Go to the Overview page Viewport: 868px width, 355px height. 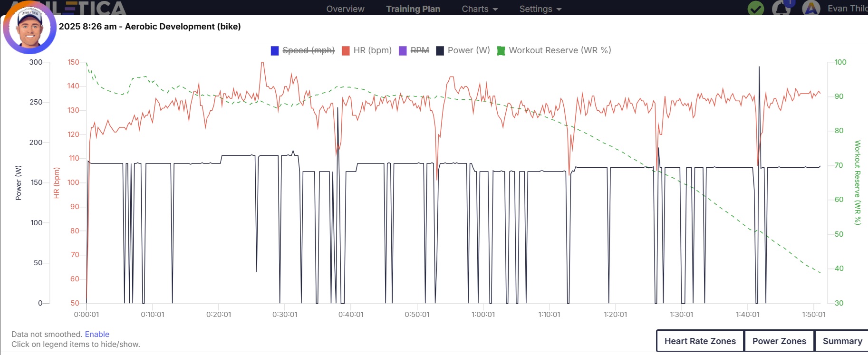coord(345,9)
